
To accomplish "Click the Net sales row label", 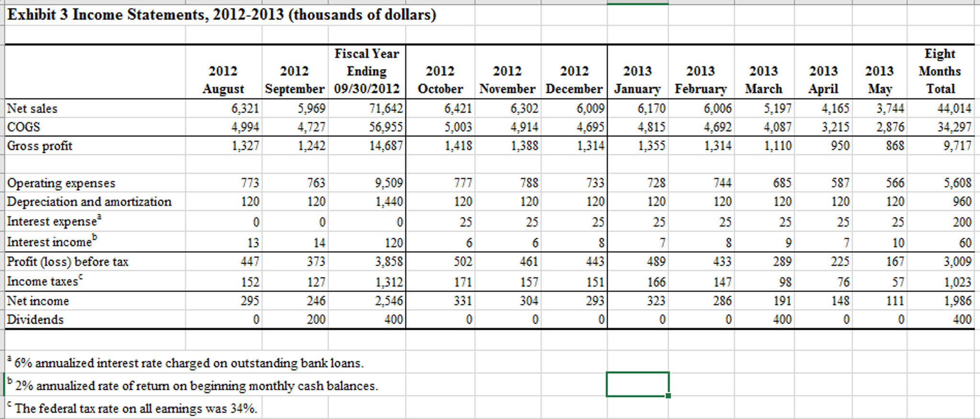I will coord(32,109).
